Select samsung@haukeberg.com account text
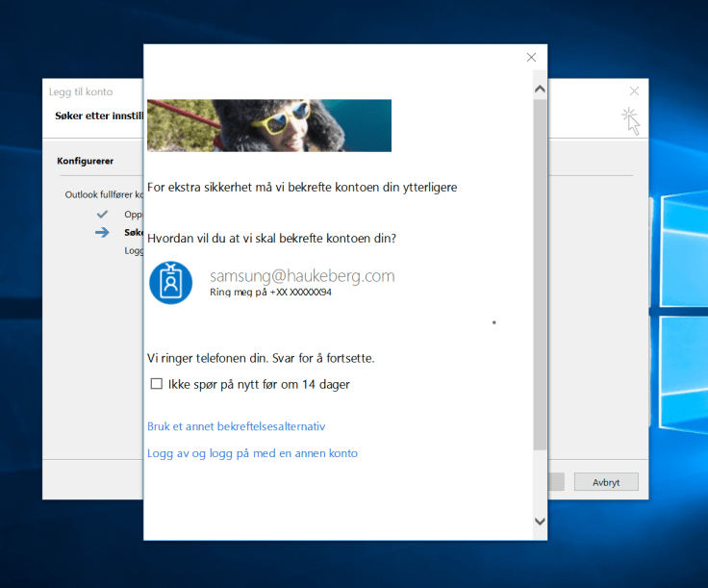The image size is (708, 588). (x=302, y=275)
